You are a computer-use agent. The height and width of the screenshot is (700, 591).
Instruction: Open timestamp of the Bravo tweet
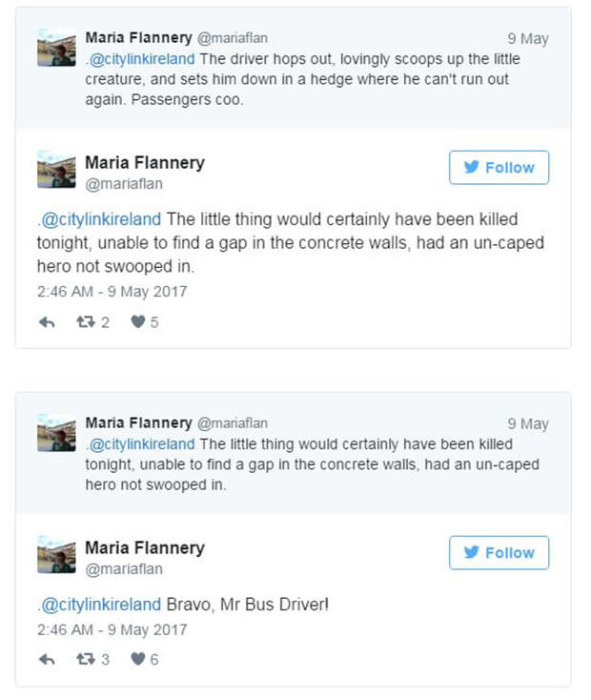(112, 630)
